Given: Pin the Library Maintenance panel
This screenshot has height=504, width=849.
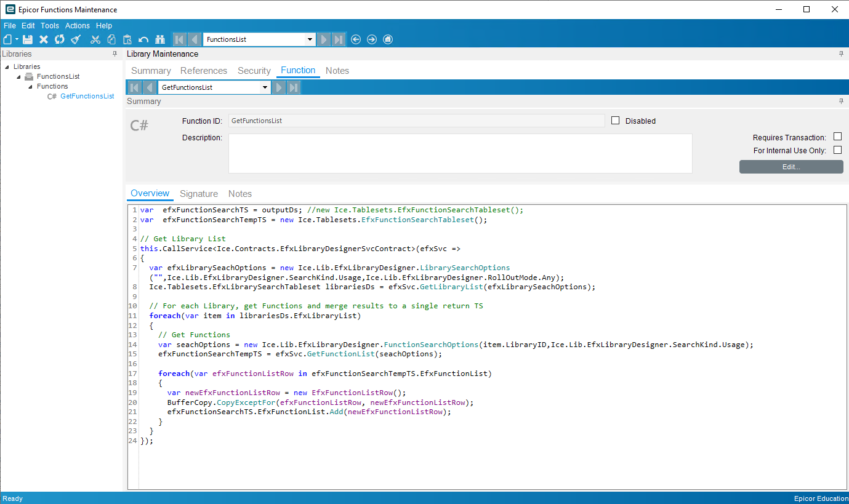Looking at the screenshot, I should click(842, 54).
